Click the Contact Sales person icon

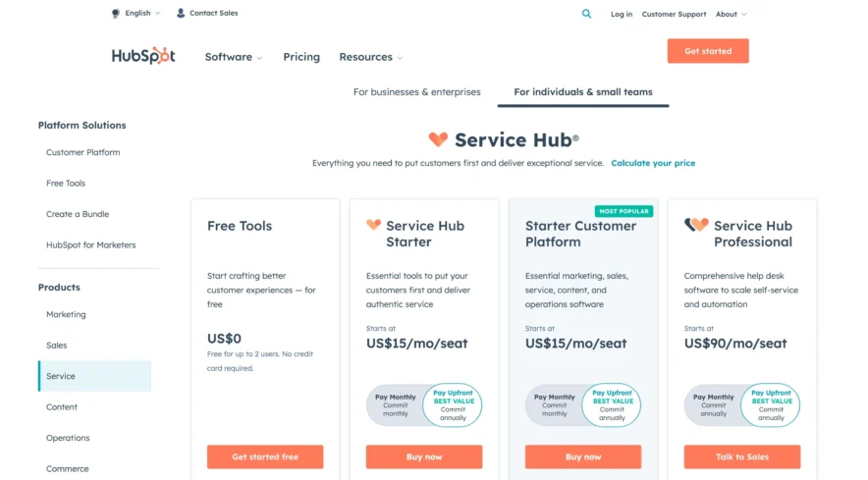(x=181, y=14)
